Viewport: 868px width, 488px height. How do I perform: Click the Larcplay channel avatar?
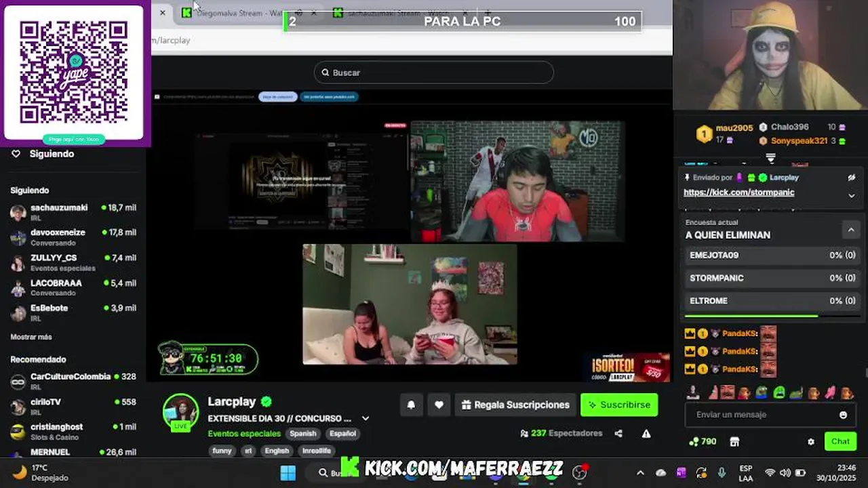click(x=180, y=411)
